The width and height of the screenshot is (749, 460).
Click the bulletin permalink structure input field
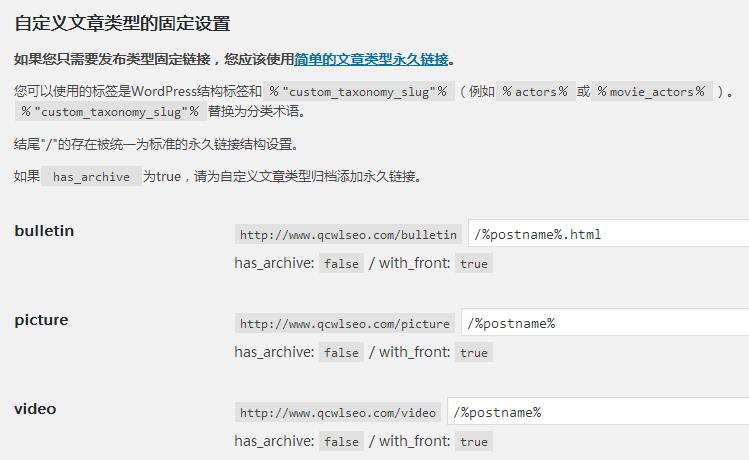(609, 234)
